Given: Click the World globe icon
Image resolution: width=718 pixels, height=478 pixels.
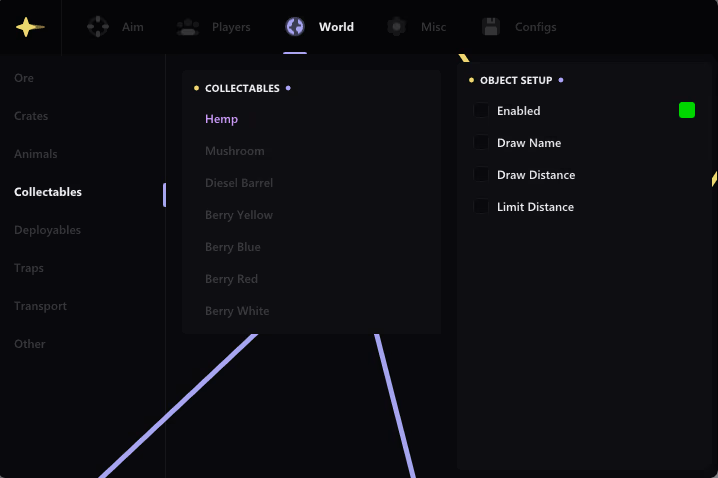Looking at the screenshot, I should tap(295, 27).
